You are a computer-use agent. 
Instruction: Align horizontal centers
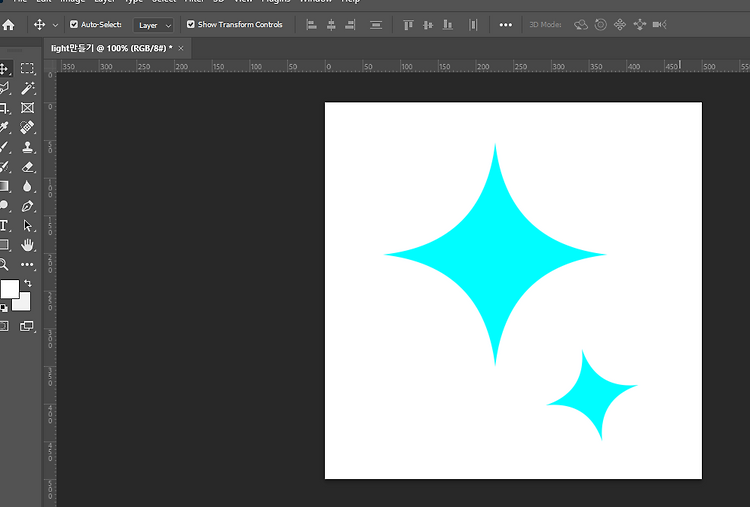point(331,24)
